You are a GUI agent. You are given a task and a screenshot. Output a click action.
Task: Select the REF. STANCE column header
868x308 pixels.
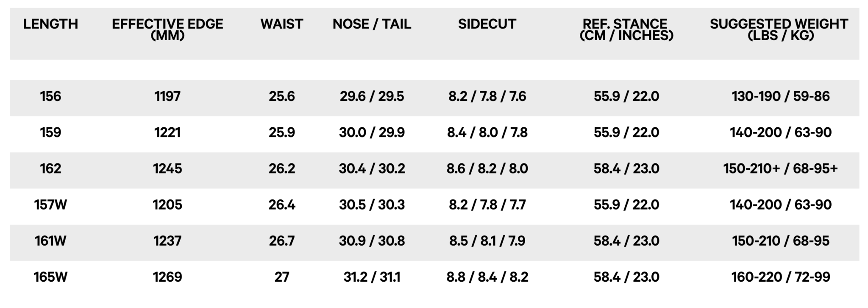click(626, 29)
